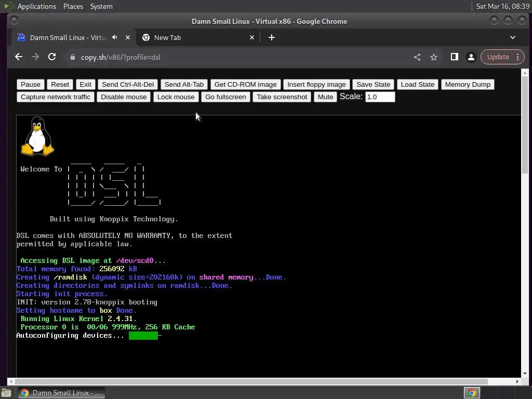Bookmark this page with the star icon
The width and height of the screenshot is (532, 399).
[434, 57]
